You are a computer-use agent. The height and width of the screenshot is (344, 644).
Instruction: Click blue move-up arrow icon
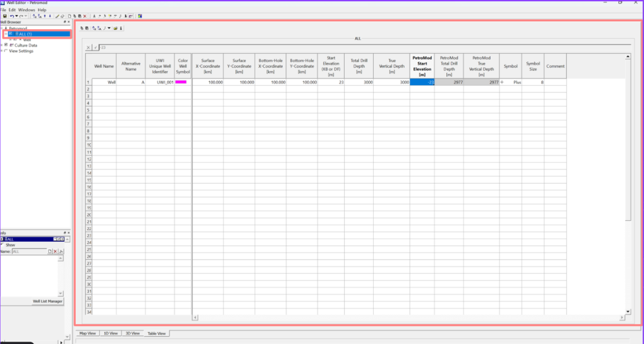45,16
